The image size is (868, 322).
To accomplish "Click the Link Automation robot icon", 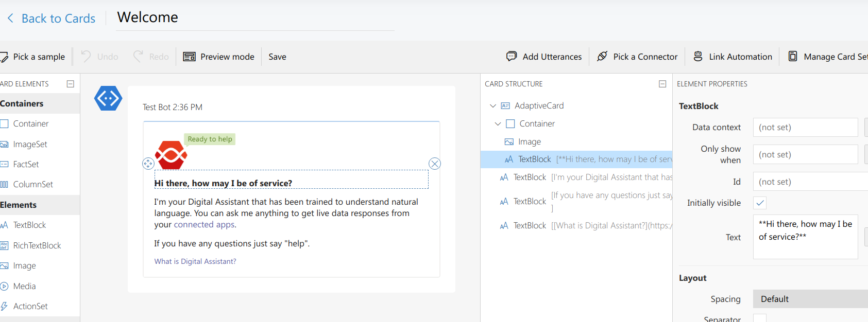I will click(698, 57).
